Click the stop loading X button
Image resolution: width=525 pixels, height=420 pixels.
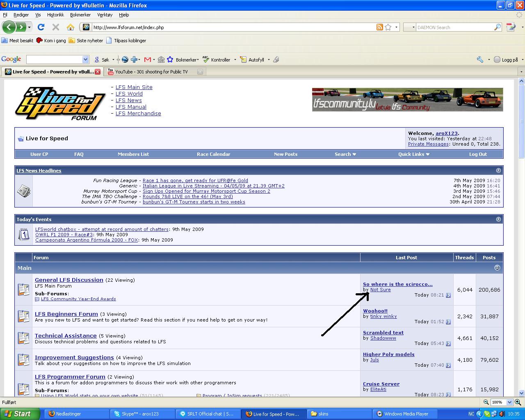(56, 27)
